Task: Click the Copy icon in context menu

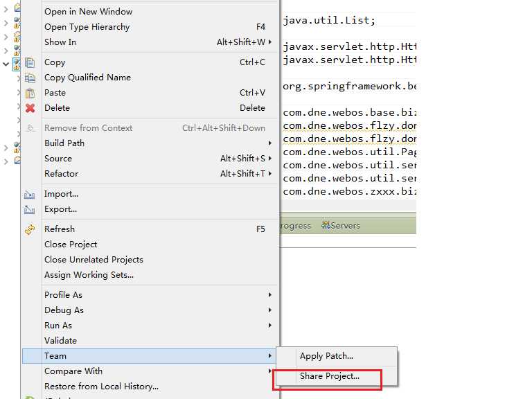Action: [x=30, y=62]
